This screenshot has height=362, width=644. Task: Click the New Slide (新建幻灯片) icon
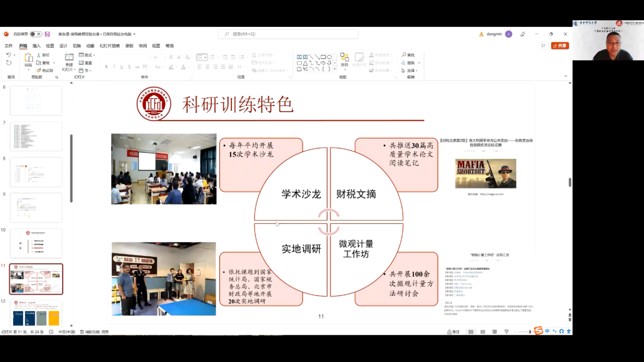pos(69,58)
